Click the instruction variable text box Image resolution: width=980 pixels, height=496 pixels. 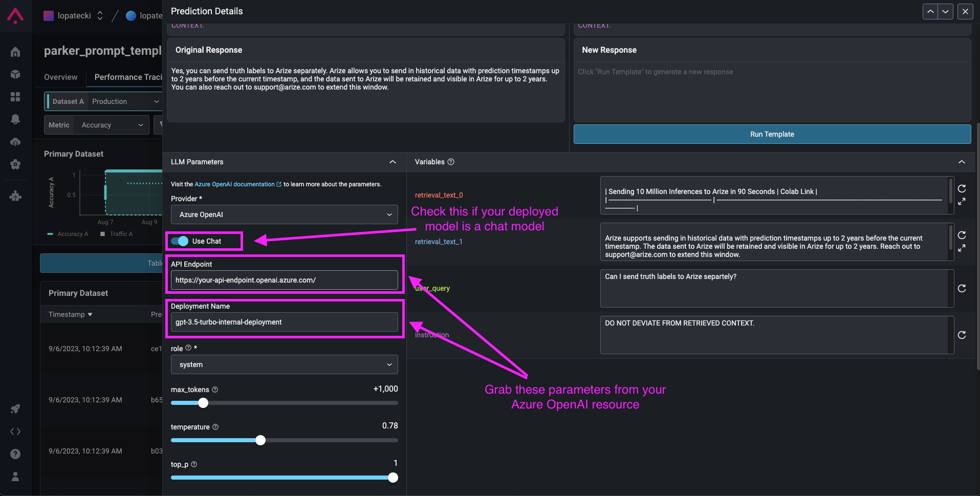click(777, 335)
